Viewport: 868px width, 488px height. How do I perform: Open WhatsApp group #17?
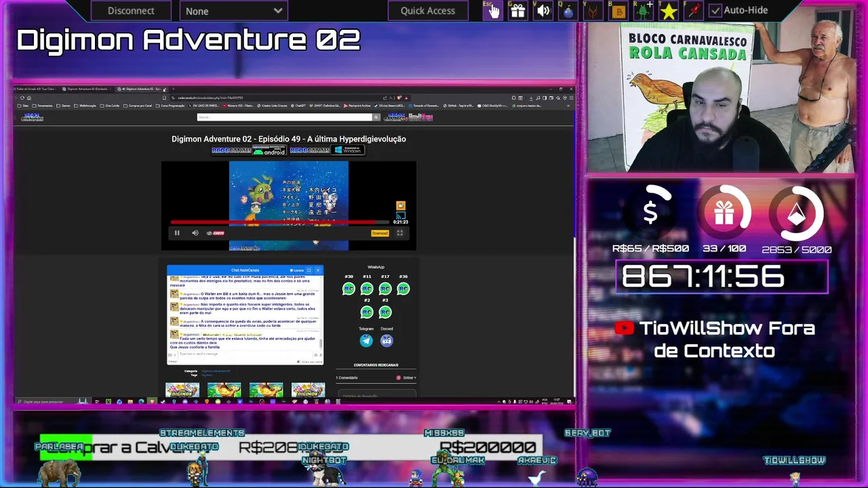coord(385,289)
